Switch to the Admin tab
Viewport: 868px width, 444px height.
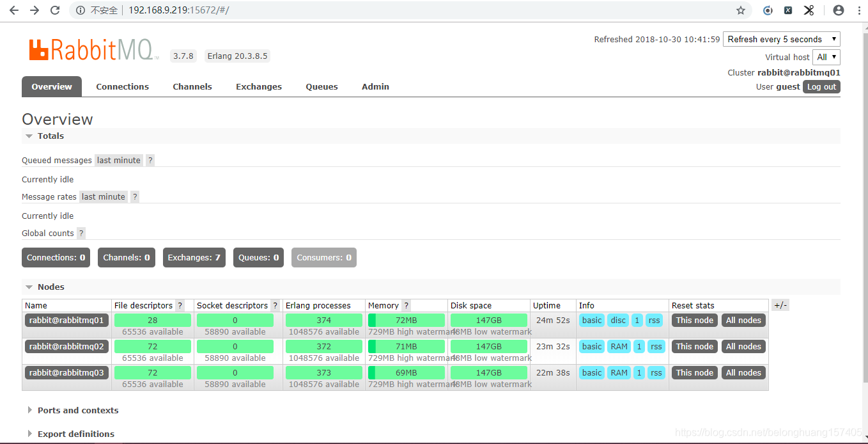point(375,86)
